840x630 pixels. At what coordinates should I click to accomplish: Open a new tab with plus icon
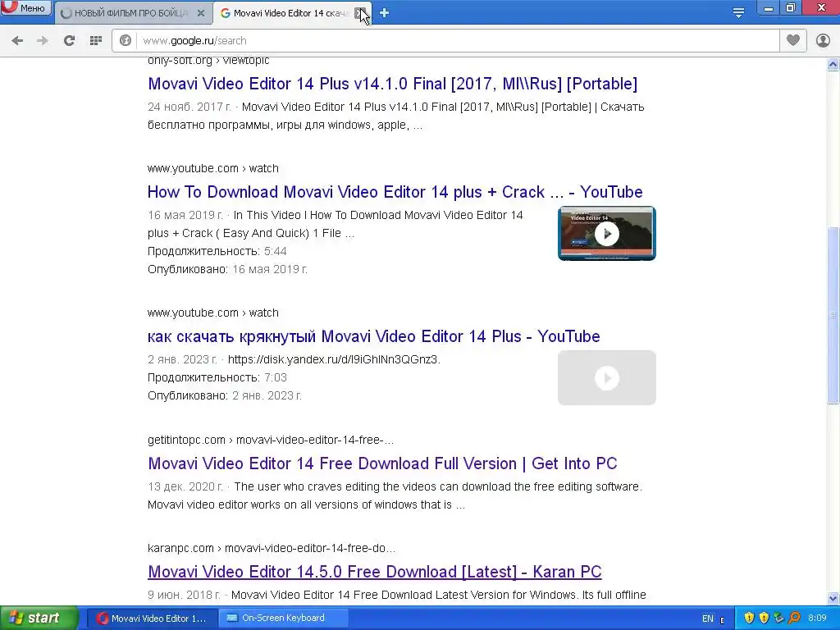(x=384, y=13)
